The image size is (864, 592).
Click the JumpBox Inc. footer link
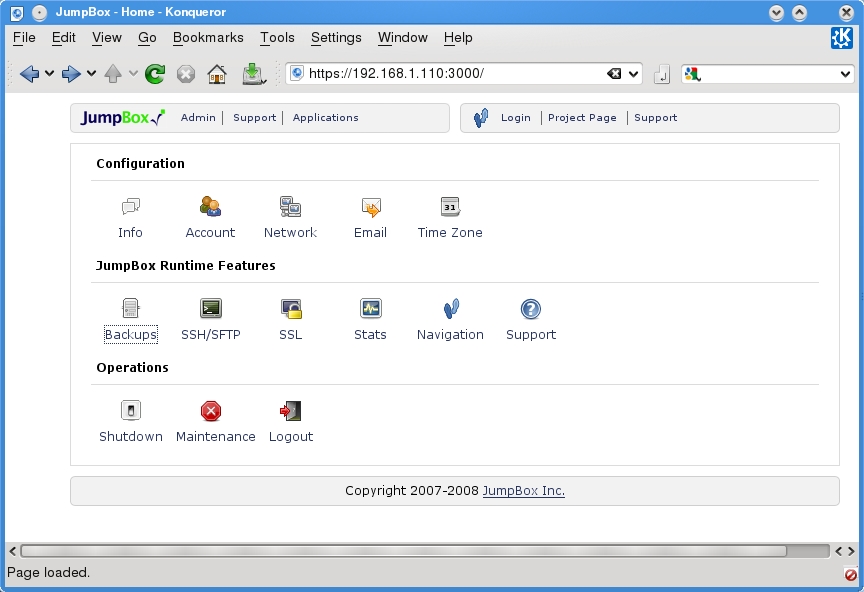[523, 491]
